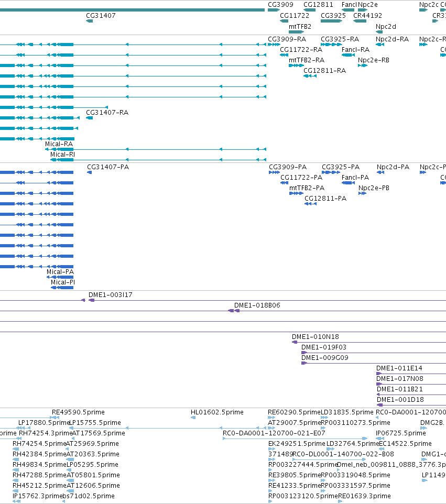
Task: Select the DME1-019F03 clone label
Action: [x=324, y=347]
